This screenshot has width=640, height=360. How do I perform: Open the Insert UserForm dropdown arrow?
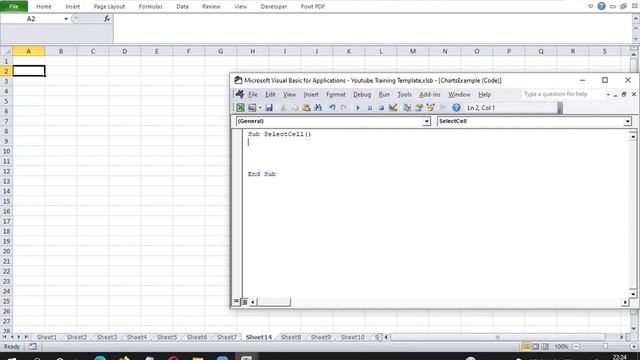coord(260,108)
